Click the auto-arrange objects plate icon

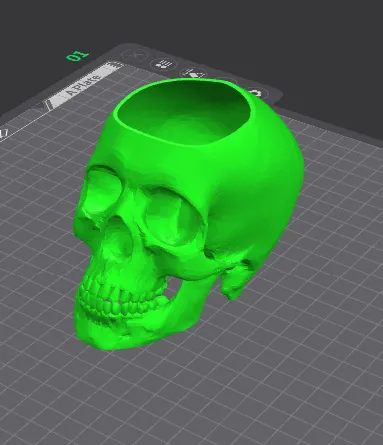(164, 63)
